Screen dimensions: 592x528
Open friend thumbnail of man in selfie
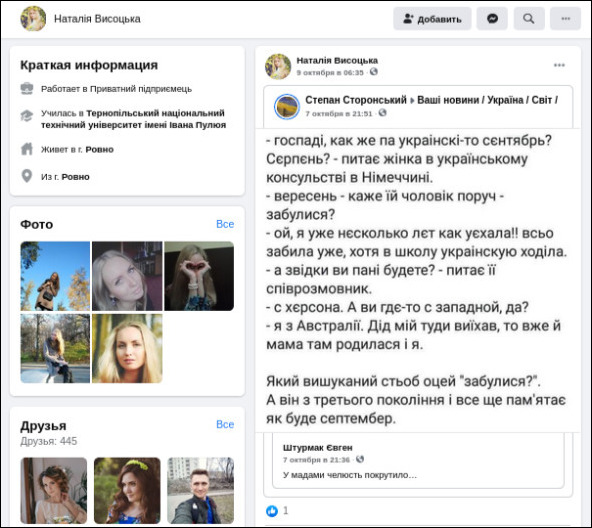[200, 491]
